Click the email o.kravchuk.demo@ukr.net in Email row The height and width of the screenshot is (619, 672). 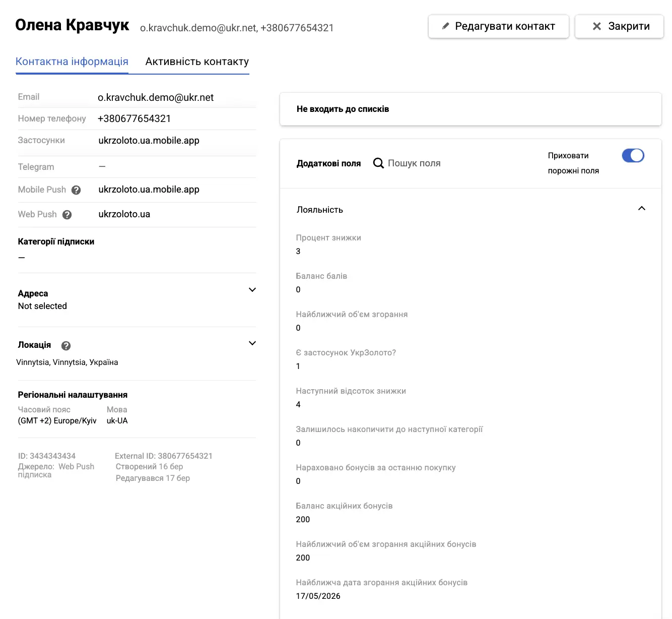click(156, 97)
